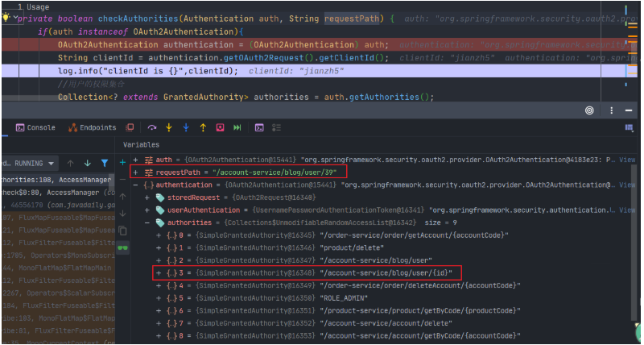The height and width of the screenshot is (345, 644).
Task: Click the Step Into yellow arrow icon
Action: pyautogui.click(x=169, y=128)
